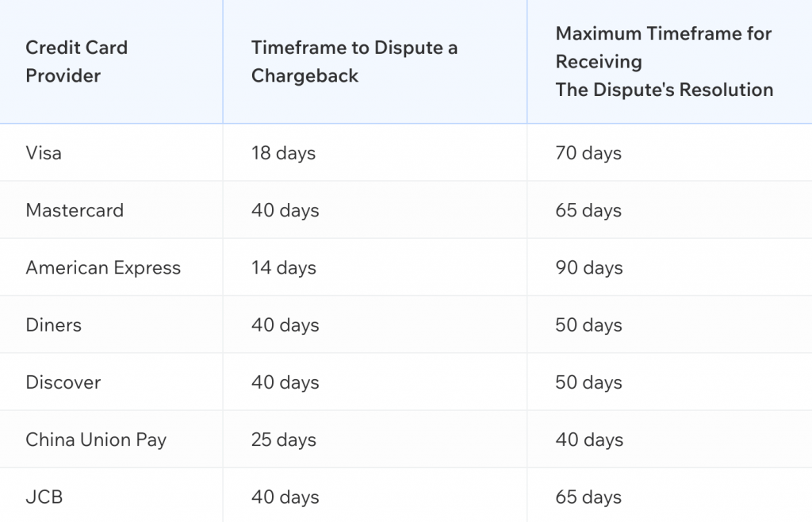The image size is (812, 522).
Task: Click Visa's 18 days dispute timeframe
Action: coord(283,153)
